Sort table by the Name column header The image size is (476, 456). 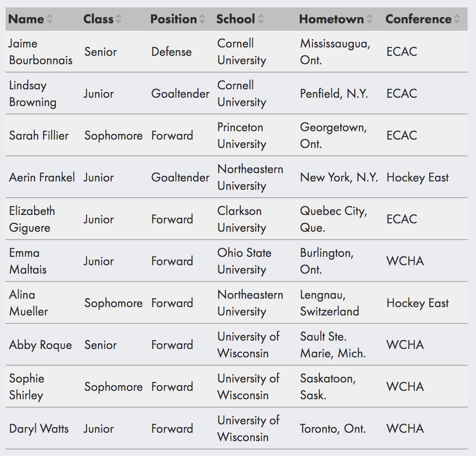coord(26,19)
